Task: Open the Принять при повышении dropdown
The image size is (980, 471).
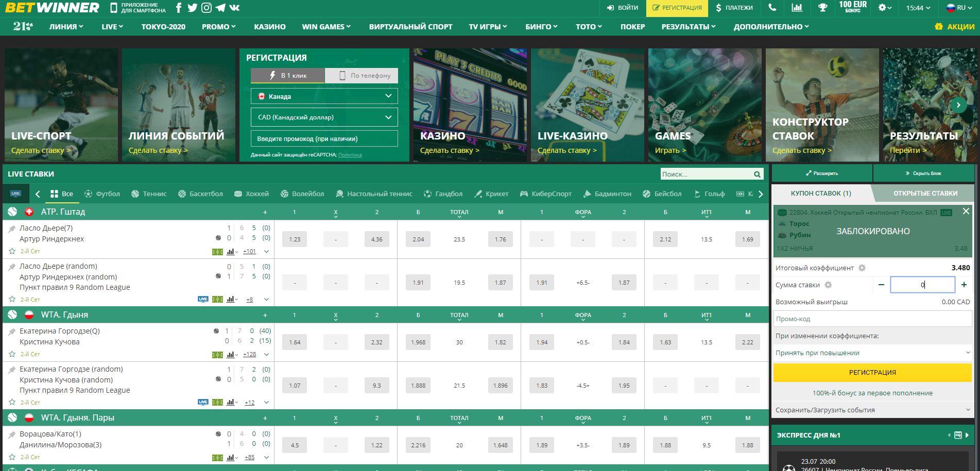Action: 872,353
